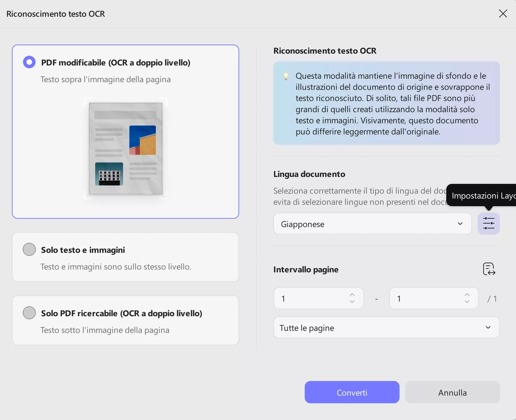
Task: Click the document preview thumbnail
Action: click(126, 148)
